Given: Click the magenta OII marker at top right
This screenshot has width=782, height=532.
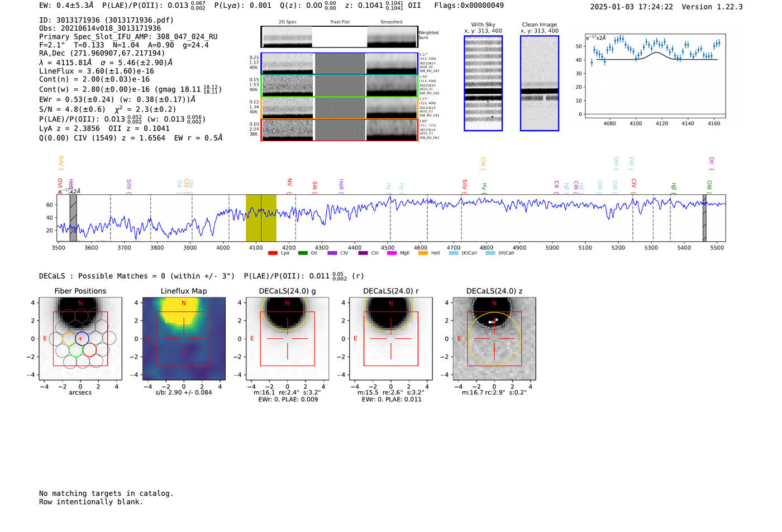Looking at the screenshot, I should (711, 163).
